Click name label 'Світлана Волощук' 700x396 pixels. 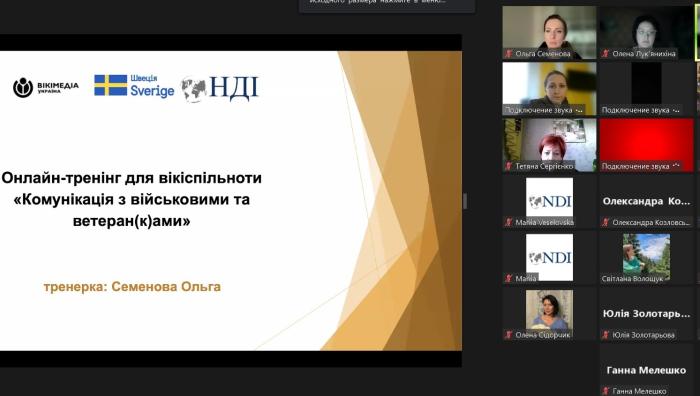632,279
